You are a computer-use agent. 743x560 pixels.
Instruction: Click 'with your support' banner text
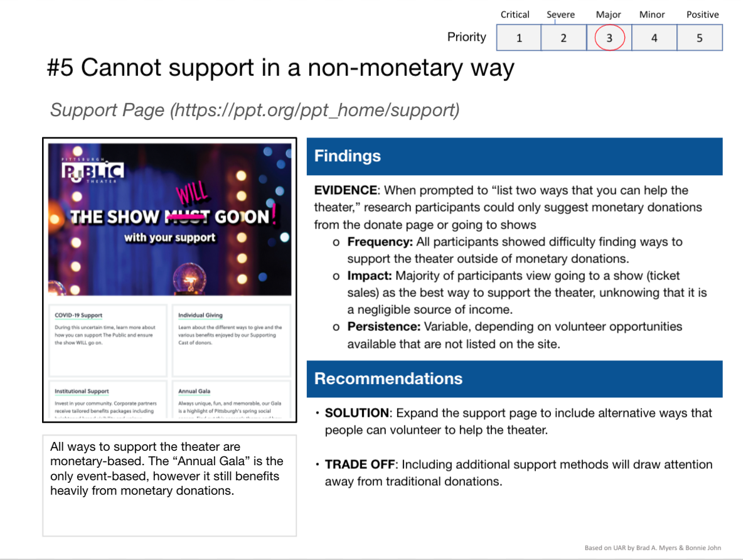pos(169,237)
